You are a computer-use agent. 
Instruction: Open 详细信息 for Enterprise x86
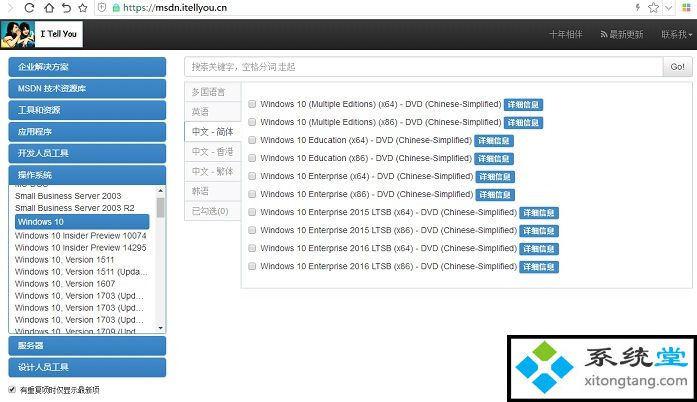coord(495,195)
